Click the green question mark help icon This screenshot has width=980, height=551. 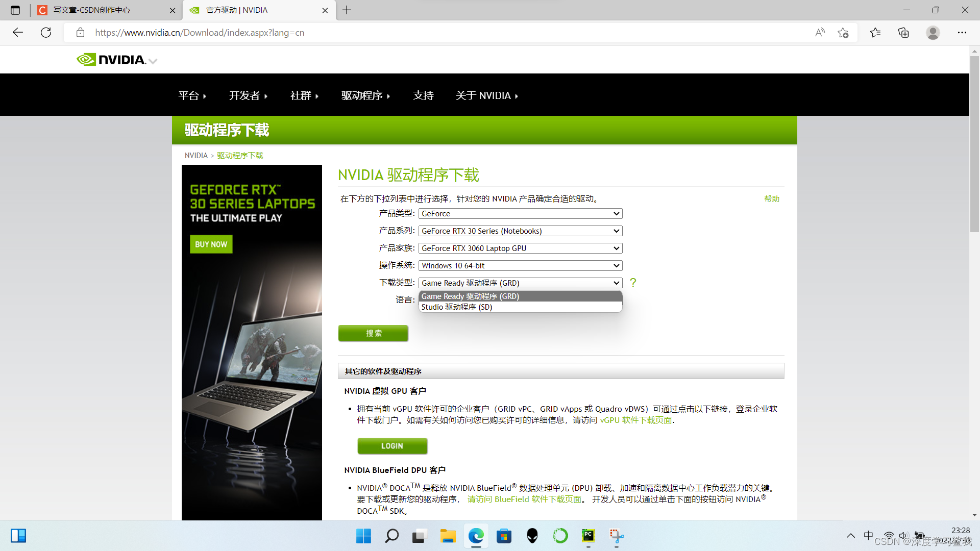click(x=633, y=283)
